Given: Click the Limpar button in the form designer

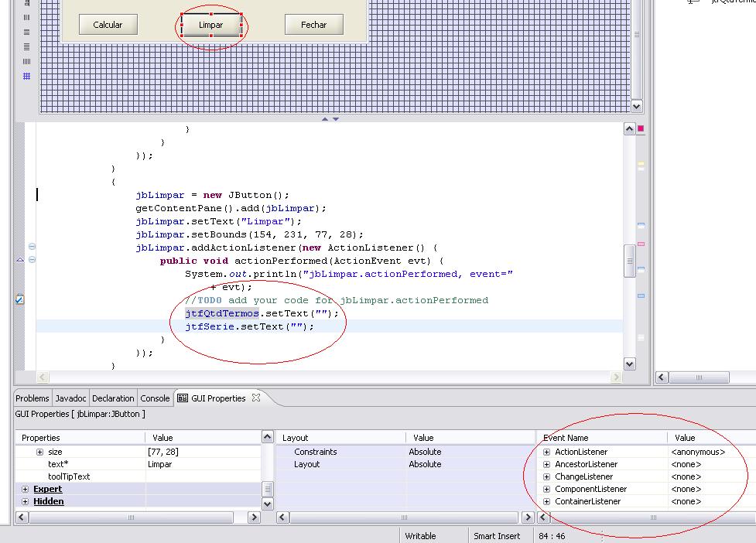Looking at the screenshot, I should tap(210, 24).
